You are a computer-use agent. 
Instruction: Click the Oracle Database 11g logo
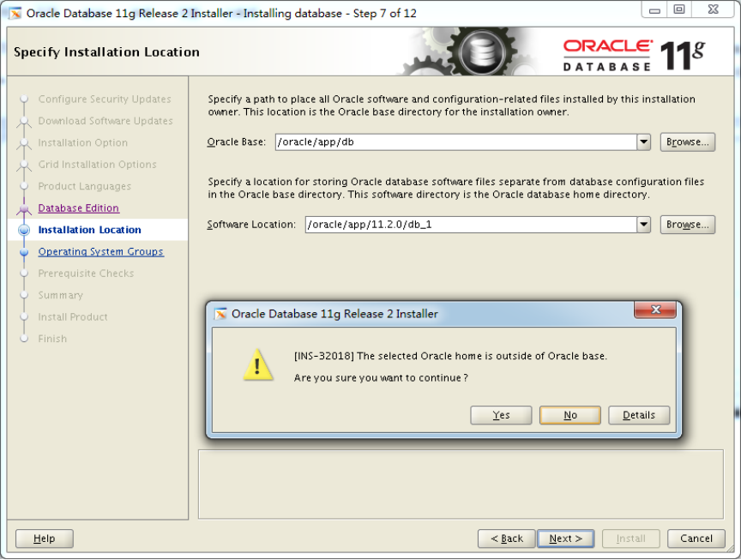[633, 55]
